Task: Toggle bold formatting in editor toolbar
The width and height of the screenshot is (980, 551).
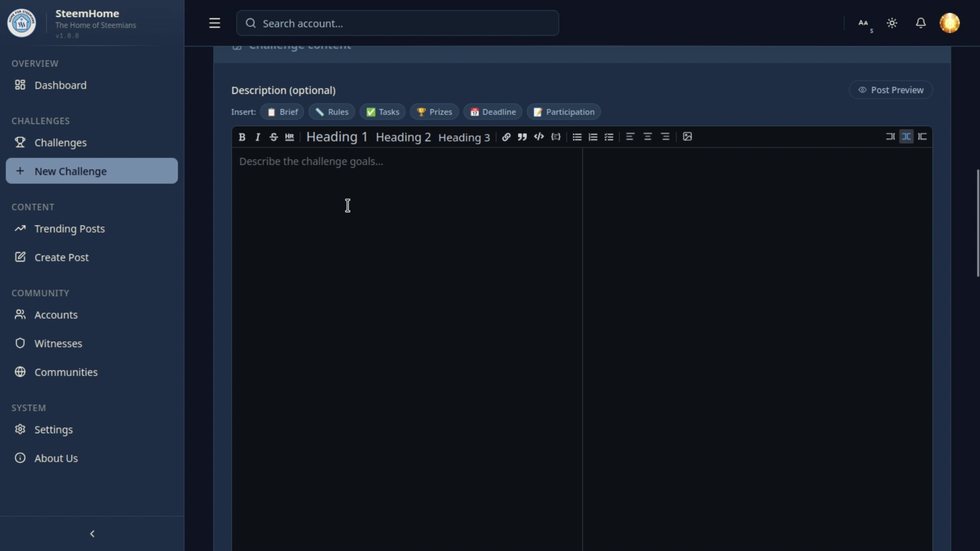Action: pos(242,137)
